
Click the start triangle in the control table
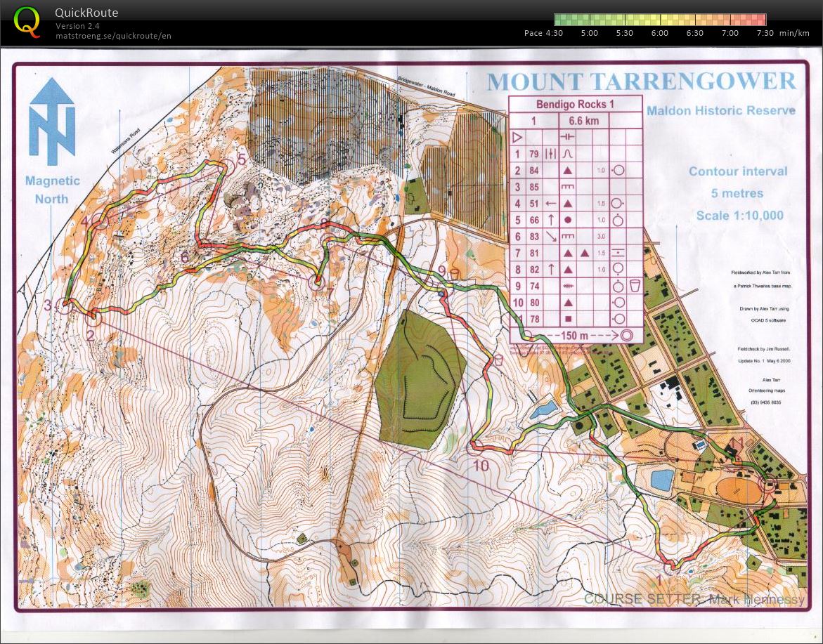(x=517, y=137)
